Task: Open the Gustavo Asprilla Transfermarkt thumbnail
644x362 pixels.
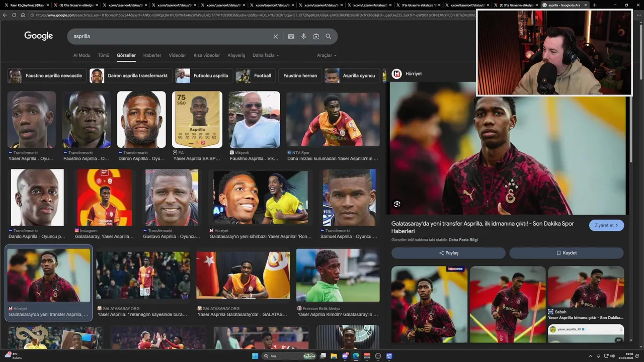Action: pyautogui.click(x=172, y=197)
